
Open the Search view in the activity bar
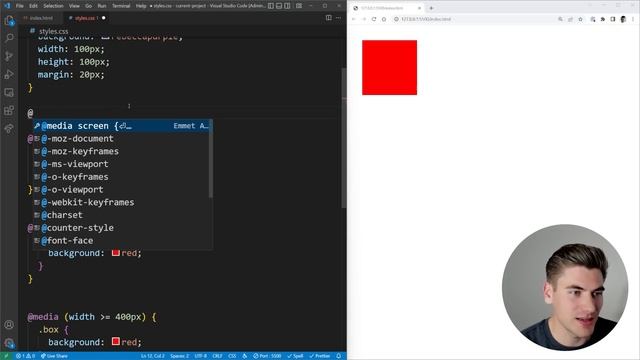coord(9,38)
